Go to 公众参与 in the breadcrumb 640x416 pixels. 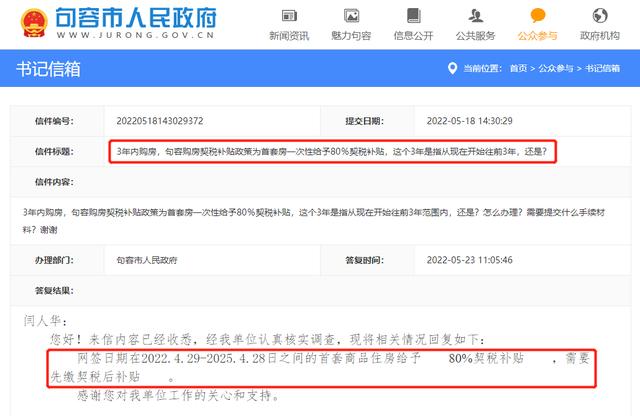[x=556, y=68]
